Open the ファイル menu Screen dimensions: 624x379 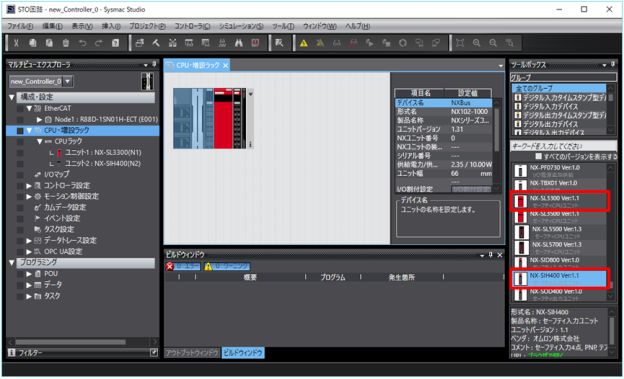[x=20, y=26]
